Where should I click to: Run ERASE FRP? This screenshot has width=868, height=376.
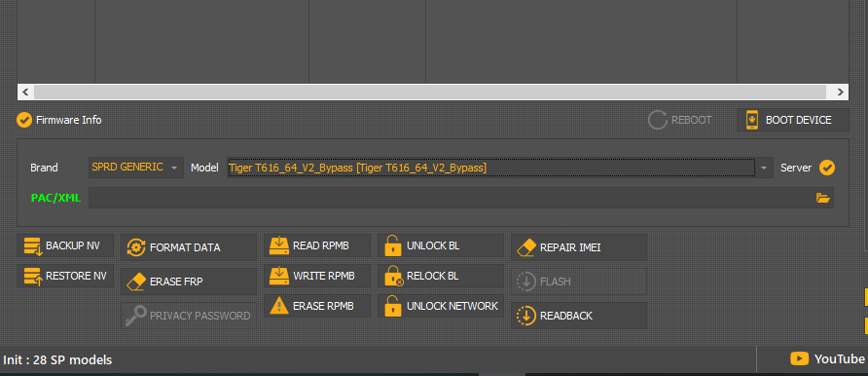(189, 282)
